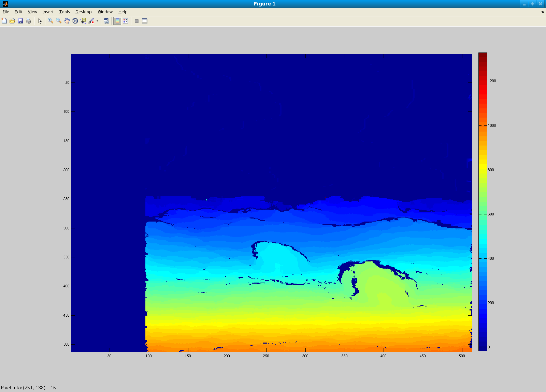The image size is (546, 392).
Task: Toggle the Insert Legend button
Action: (x=126, y=21)
